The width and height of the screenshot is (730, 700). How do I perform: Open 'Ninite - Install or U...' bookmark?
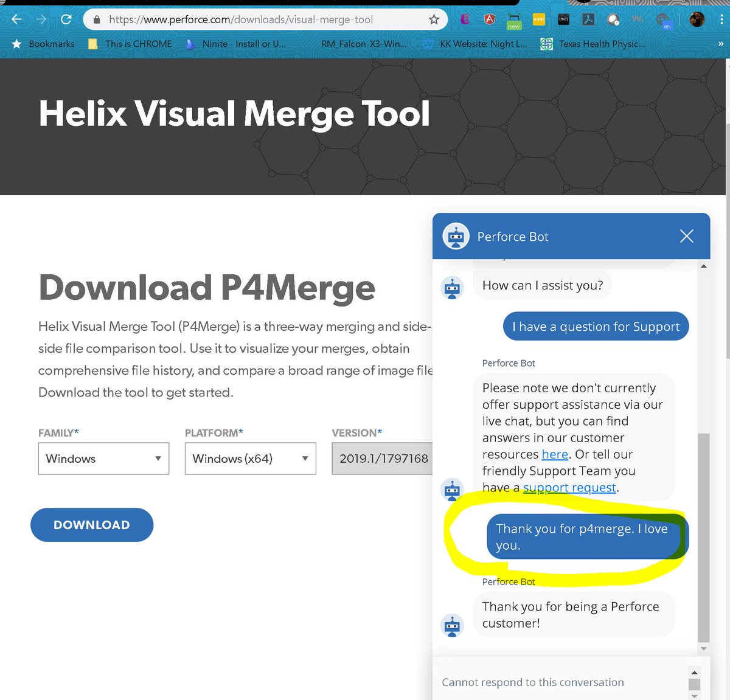pyautogui.click(x=236, y=44)
